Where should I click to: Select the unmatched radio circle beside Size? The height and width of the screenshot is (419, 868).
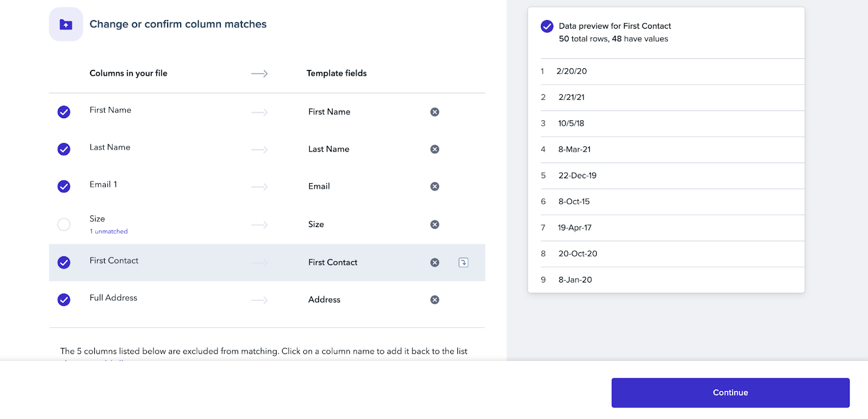click(63, 224)
